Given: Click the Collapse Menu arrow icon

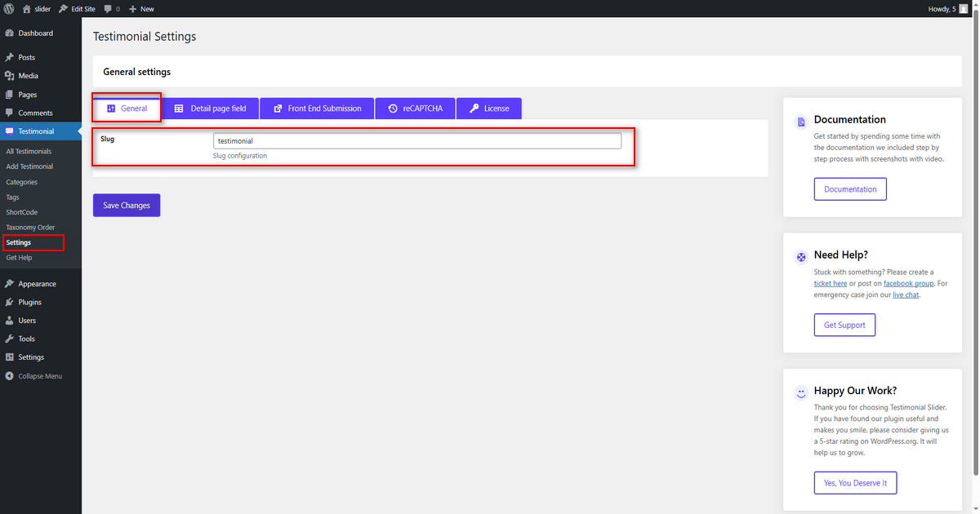Looking at the screenshot, I should coord(9,376).
